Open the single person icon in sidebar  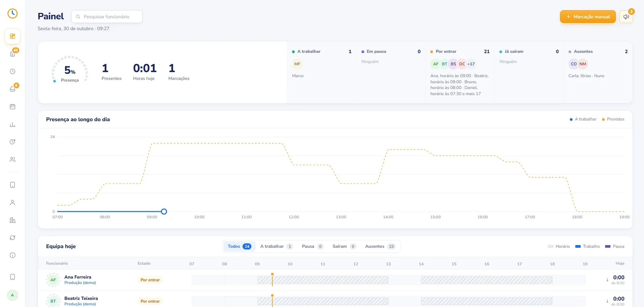(x=13, y=202)
